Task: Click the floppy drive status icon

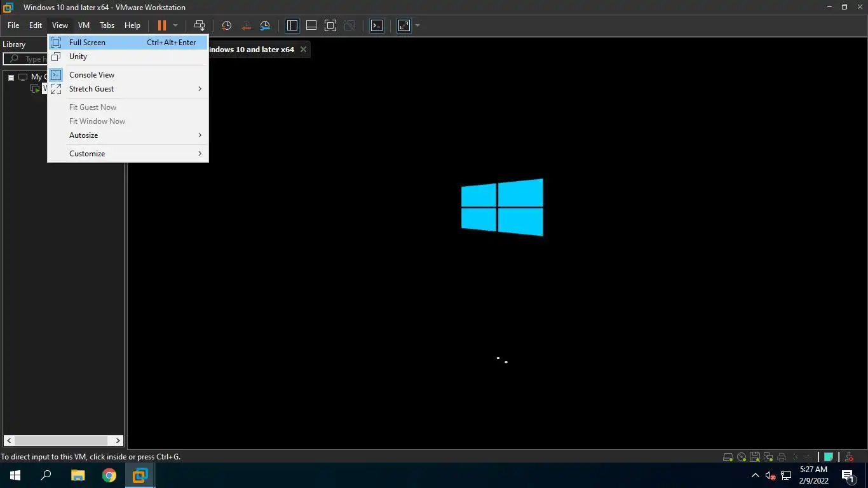Action: (755, 457)
